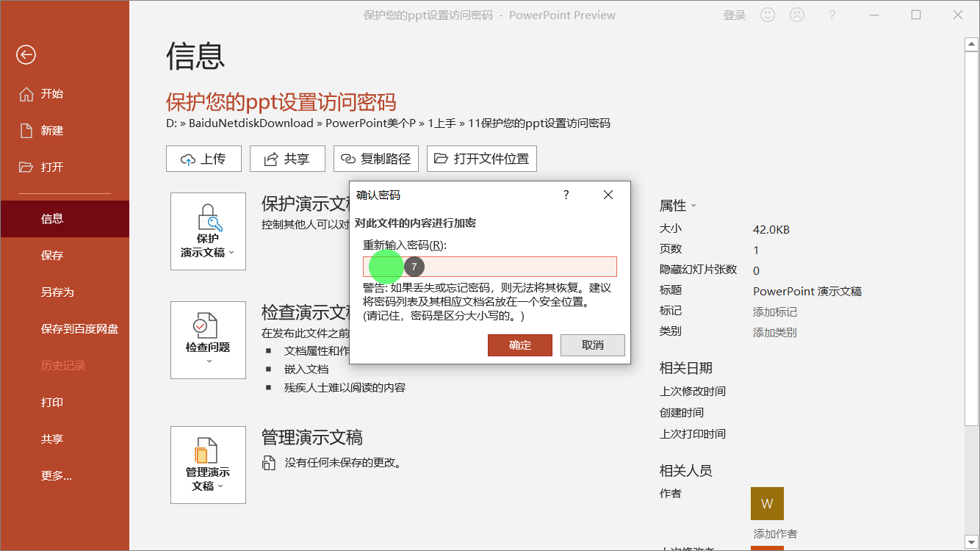The width and height of the screenshot is (980, 551).
Task: Click 登录 sign-in link in title bar
Action: tap(735, 15)
